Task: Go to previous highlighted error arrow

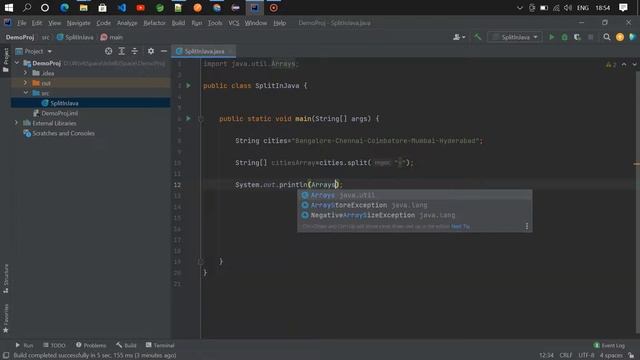Action: pyautogui.click(x=624, y=64)
